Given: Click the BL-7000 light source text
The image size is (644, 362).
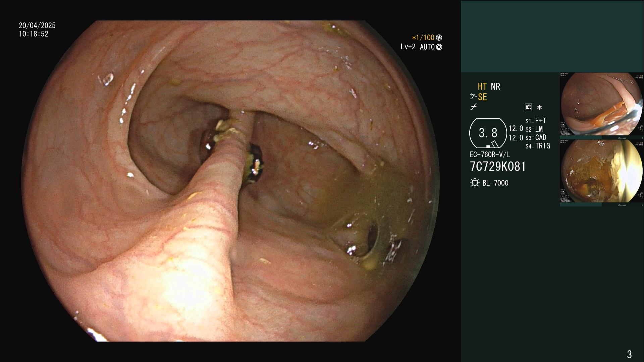Looking at the screenshot, I should (495, 183).
